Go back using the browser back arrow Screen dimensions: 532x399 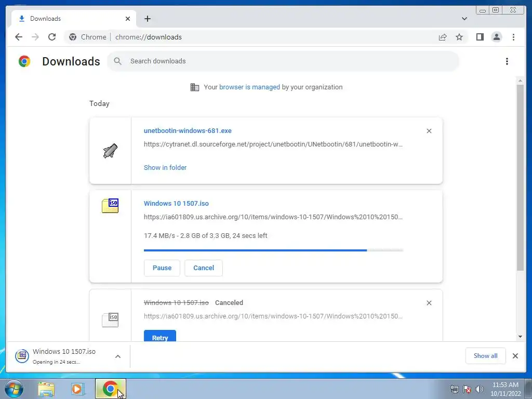[19, 37]
